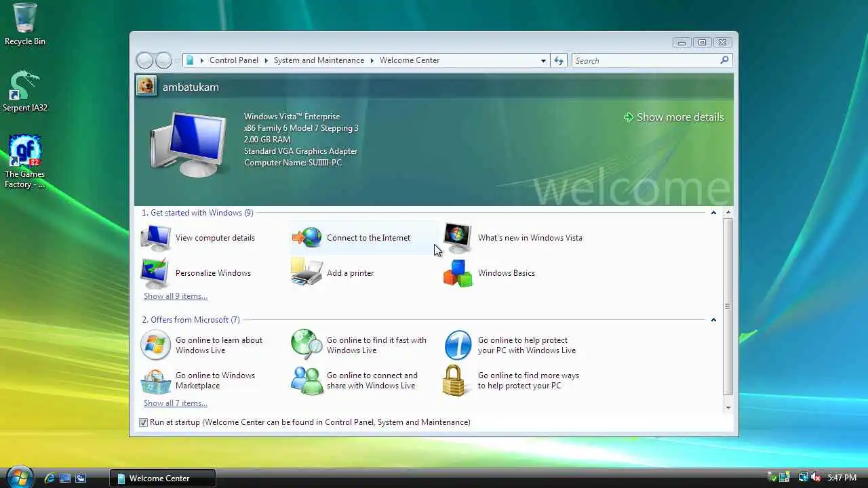Image resolution: width=868 pixels, height=488 pixels.
Task: Click the green checkmark tray icon
Action: (772, 478)
